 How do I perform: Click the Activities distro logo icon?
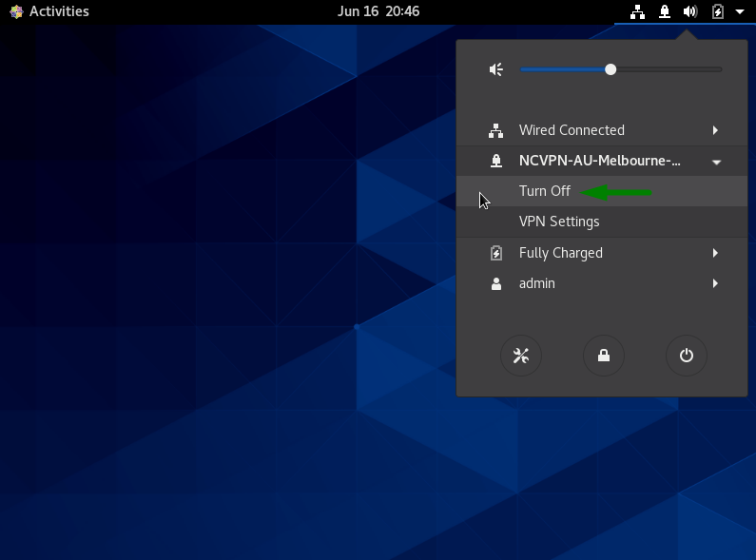coord(16,11)
